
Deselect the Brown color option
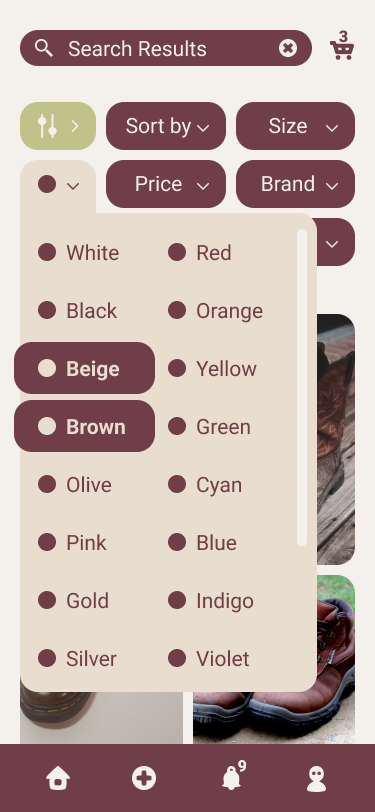coord(84,426)
